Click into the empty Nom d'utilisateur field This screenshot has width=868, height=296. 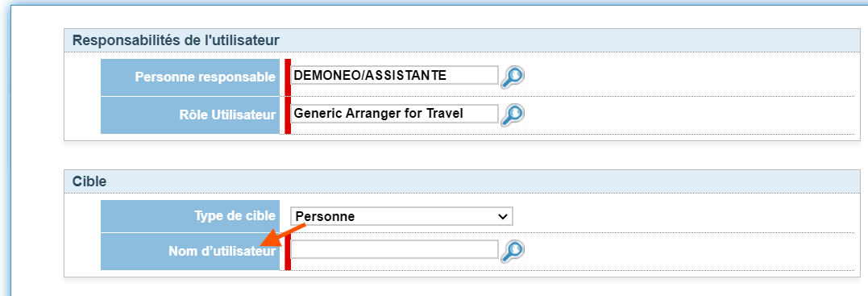394,249
